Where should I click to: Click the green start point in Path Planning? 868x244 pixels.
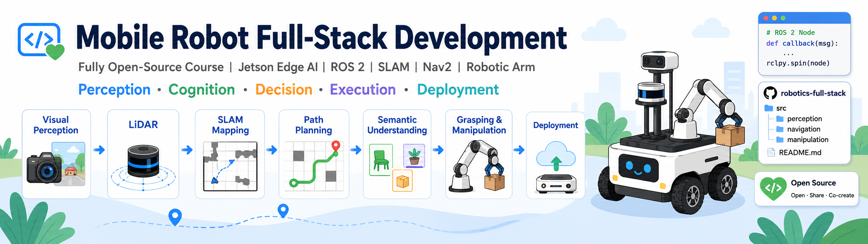[293, 182]
